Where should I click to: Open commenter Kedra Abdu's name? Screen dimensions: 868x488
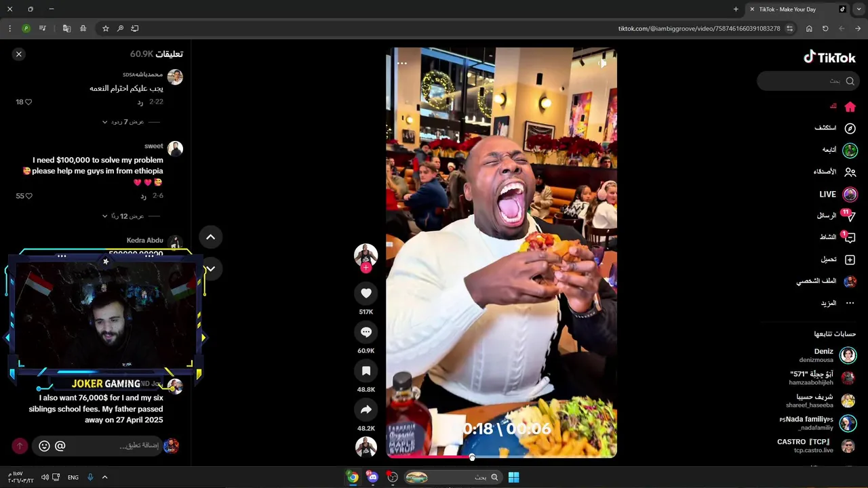[145, 241]
